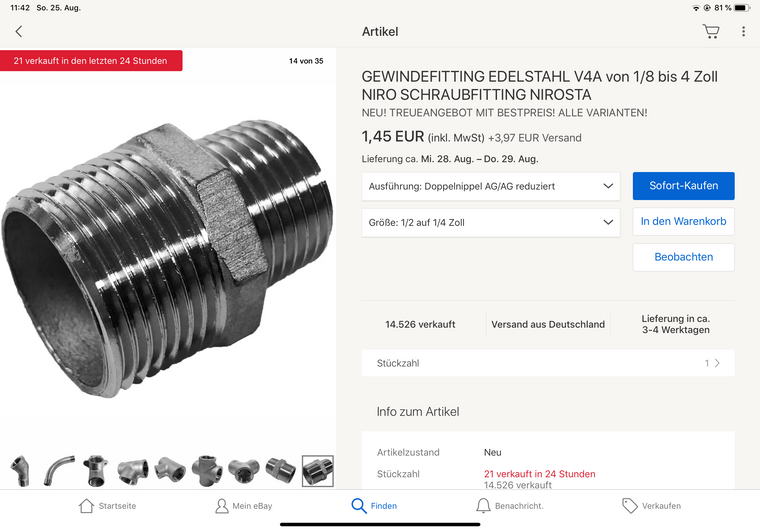
Task: Open the Stückzahl quantity selector
Action: pos(548,363)
